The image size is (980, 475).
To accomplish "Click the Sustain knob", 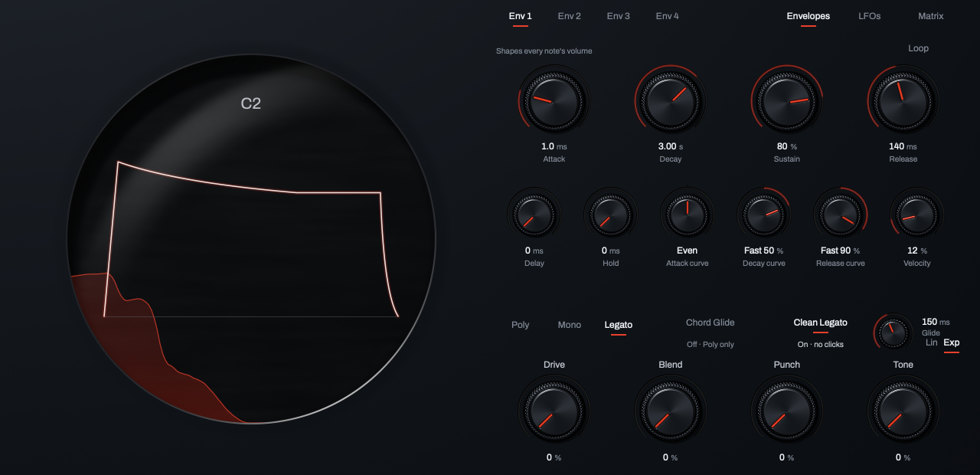I will (x=787, y=102).
